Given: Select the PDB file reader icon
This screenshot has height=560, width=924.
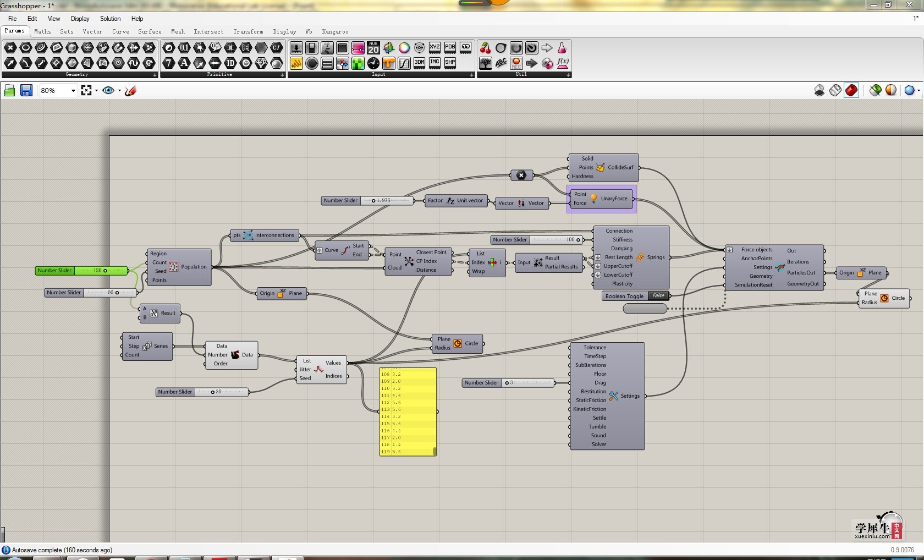Looking at the screenshot, I should 450,48.
